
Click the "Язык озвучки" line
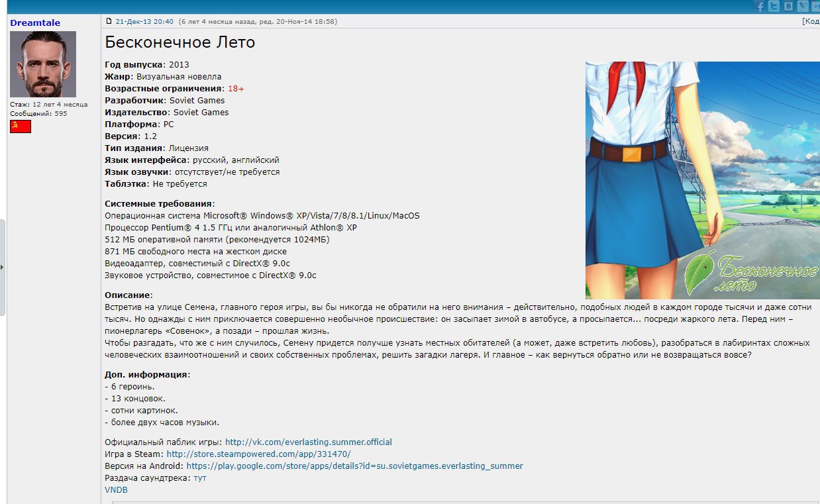pos(192,172)
